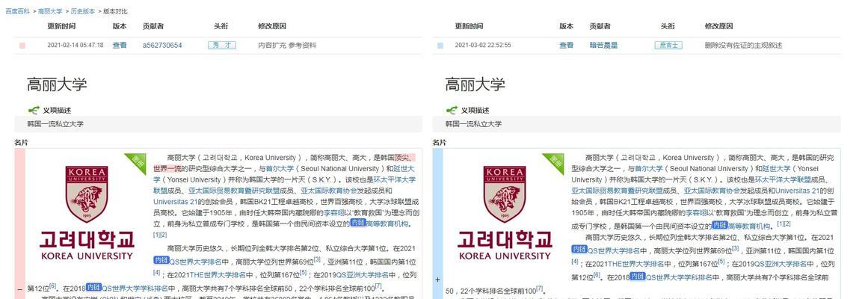Open 延世大学 link in the right version
This screenshot has width=868, height=299.
tap(776, 169)
